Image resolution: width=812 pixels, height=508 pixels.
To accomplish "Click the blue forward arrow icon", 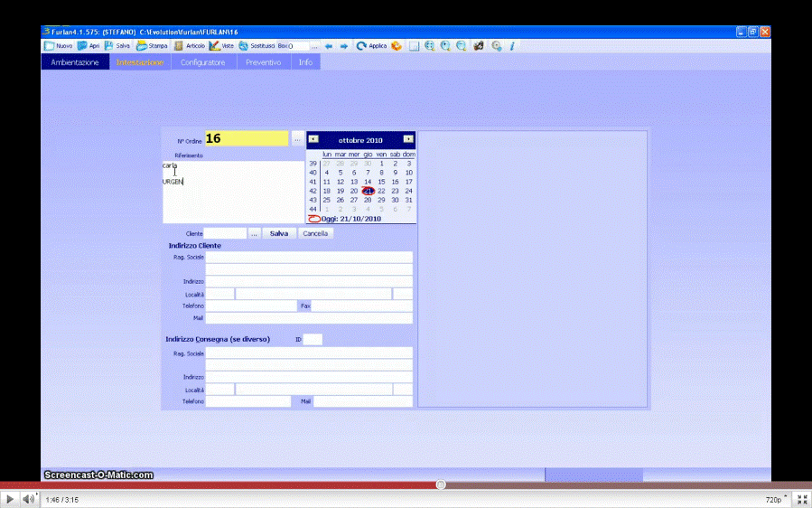I will click(x=344, y=45).
